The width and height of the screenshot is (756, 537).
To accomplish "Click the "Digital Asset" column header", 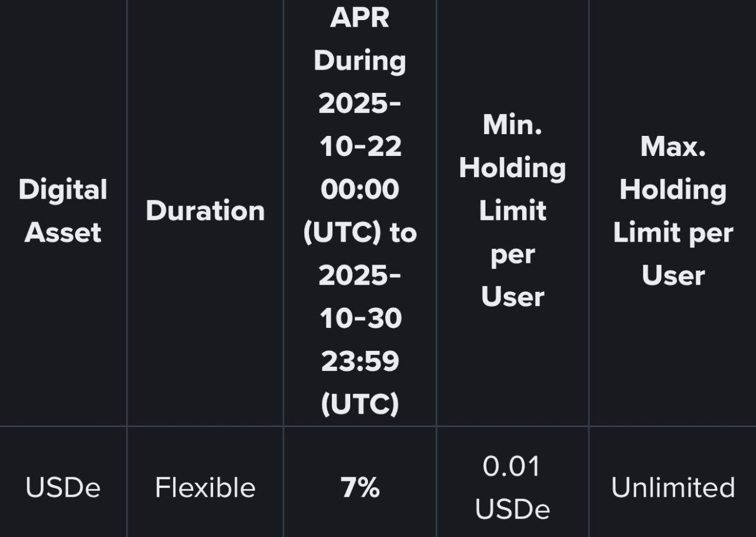I will pyautogui.click(x=63, y=211).
